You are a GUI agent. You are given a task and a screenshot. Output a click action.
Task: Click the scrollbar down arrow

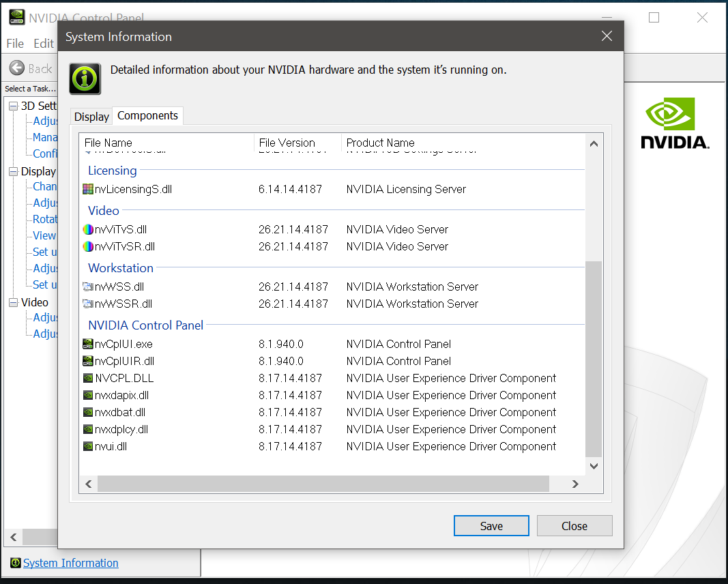[594, 465]
